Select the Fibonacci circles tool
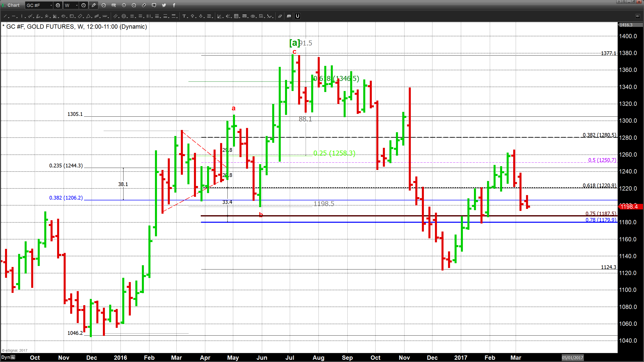 pos(124,16)
